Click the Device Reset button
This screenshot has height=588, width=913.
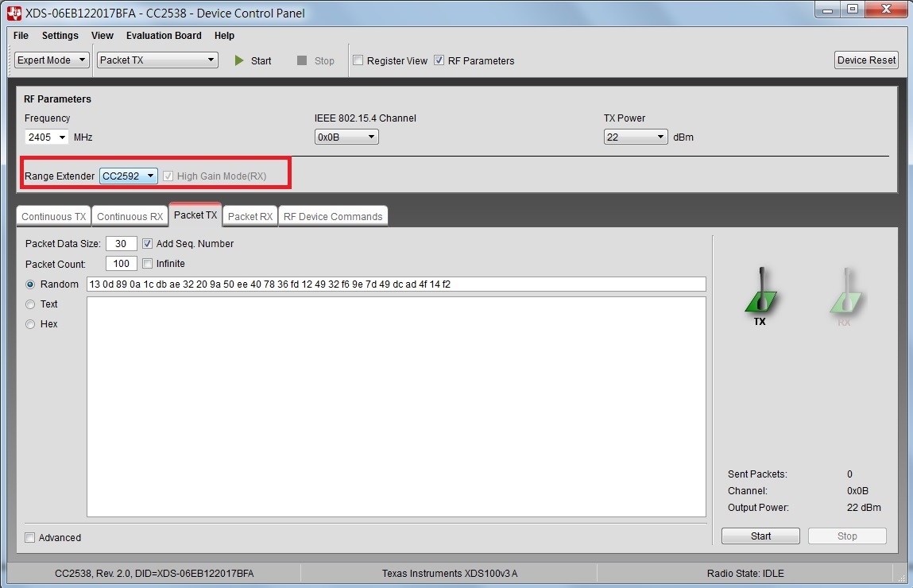(866, 60)
